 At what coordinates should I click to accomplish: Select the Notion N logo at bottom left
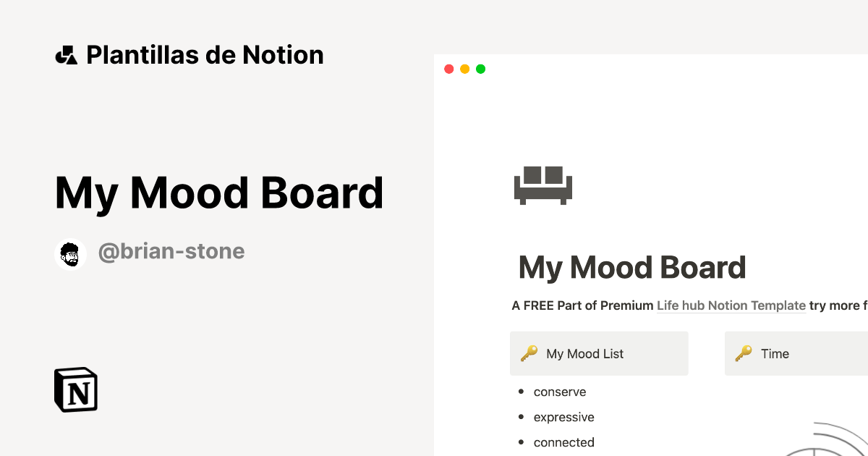coord(75,390)
